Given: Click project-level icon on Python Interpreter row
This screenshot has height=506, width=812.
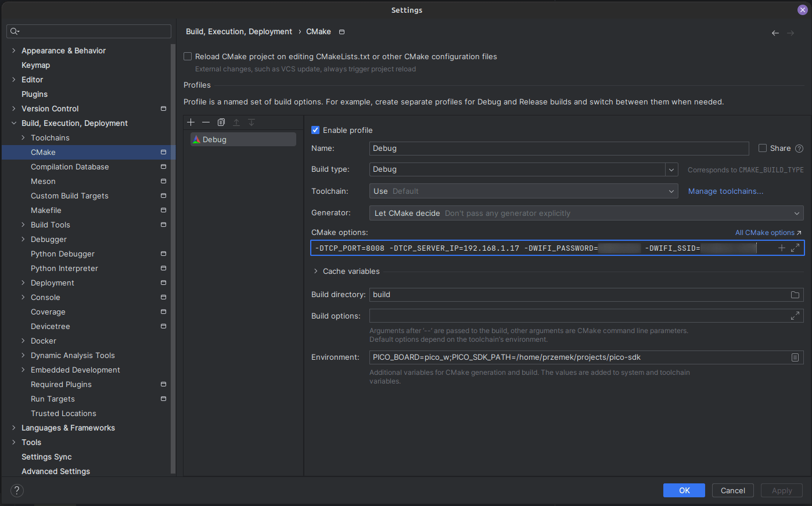Looking at the screenshot, I should [x=163, y=268].
